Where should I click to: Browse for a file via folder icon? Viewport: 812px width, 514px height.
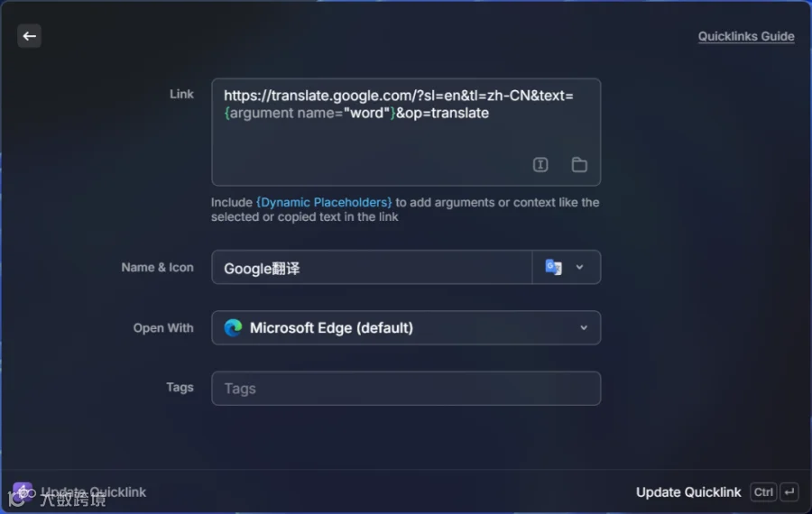click(579, 165)
